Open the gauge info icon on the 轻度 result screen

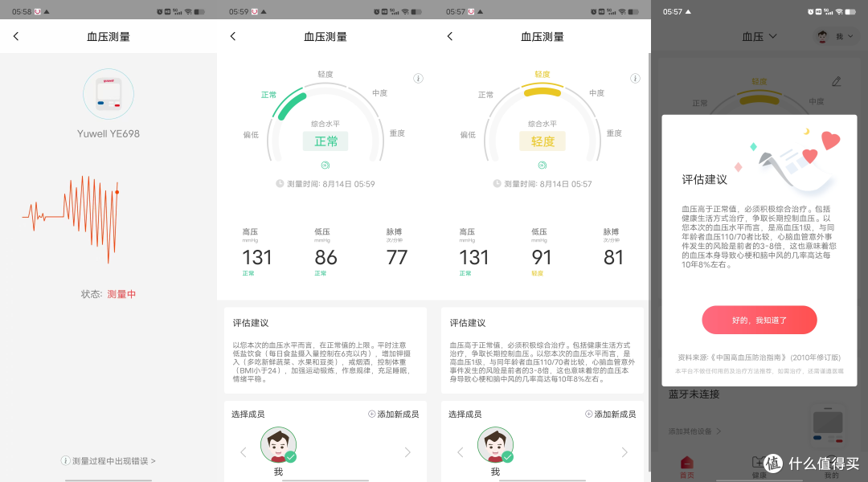pos(636,79)
